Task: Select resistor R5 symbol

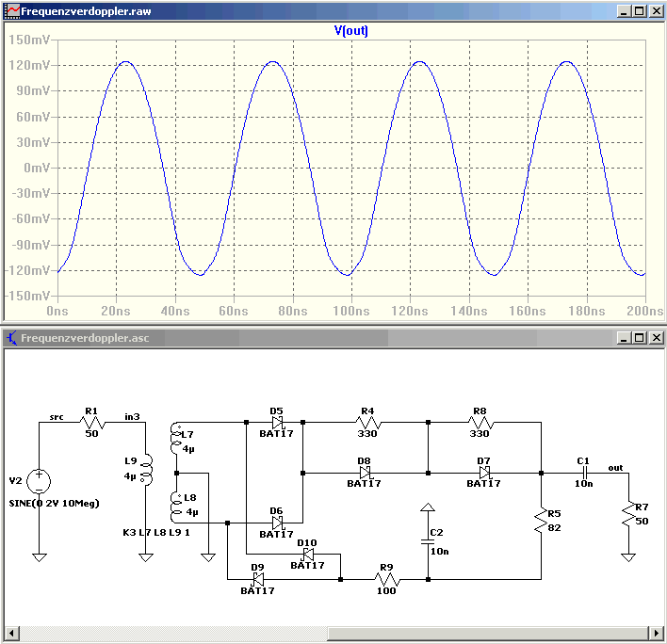Action: pyautogui.click(x=541, y=522)
